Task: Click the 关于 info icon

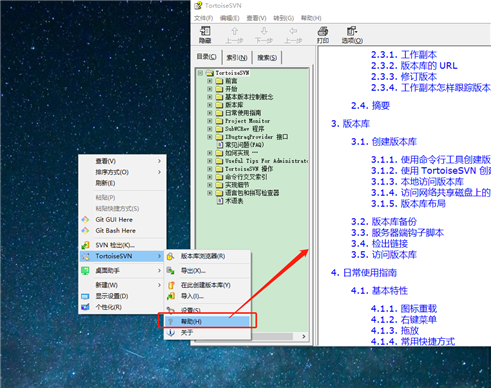Action: coord(171,332)
